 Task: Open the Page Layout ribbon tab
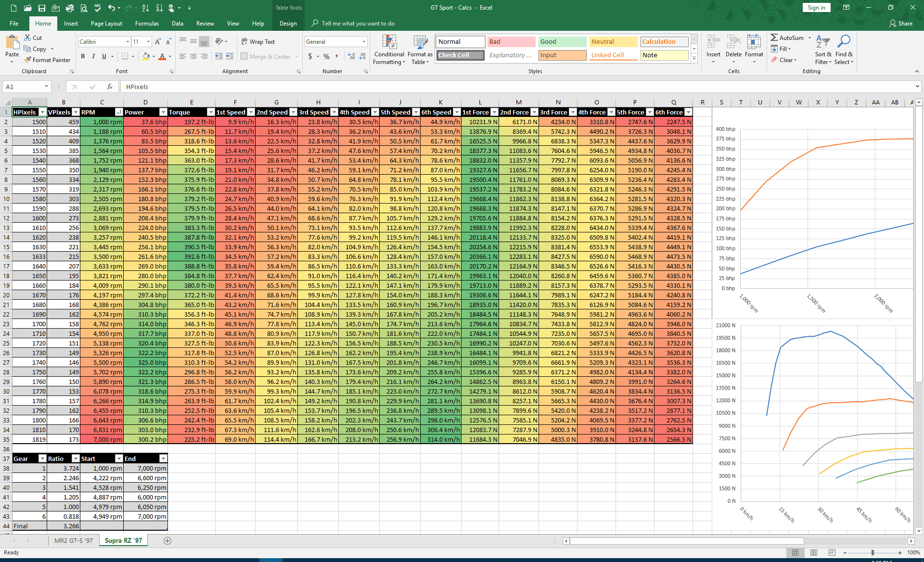pyautogui.click(x=106, y=23)
